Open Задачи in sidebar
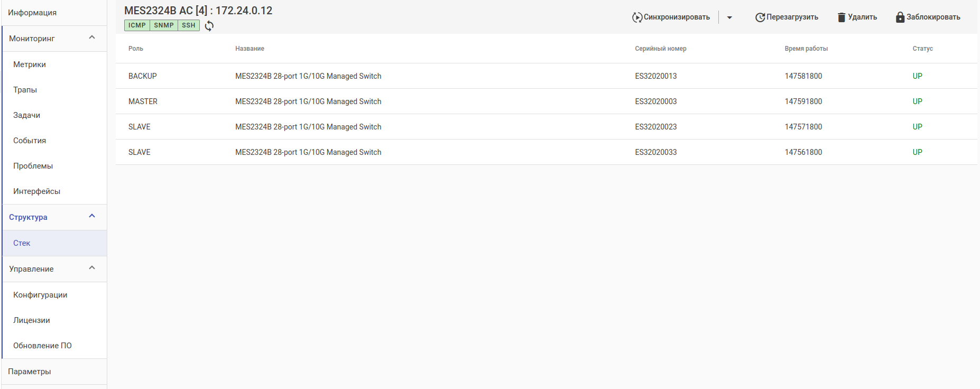Screen dimensions: 980x389 54,115
